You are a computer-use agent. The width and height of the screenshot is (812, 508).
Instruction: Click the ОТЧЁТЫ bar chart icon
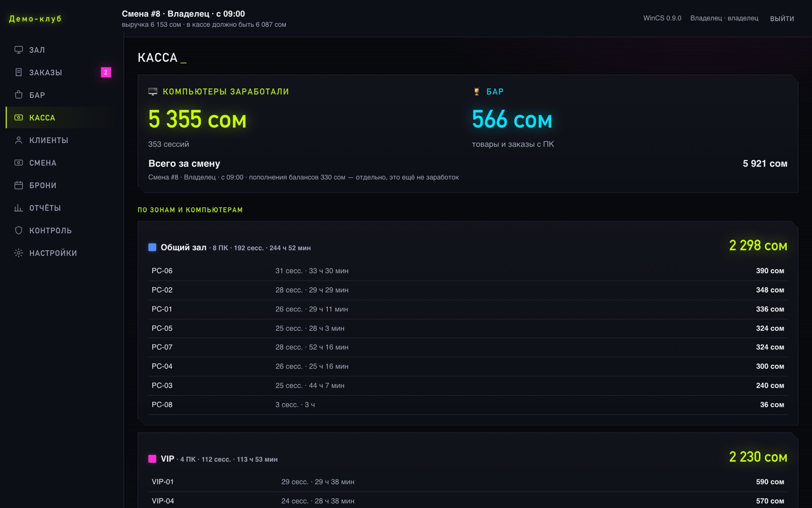coord(19,208)
